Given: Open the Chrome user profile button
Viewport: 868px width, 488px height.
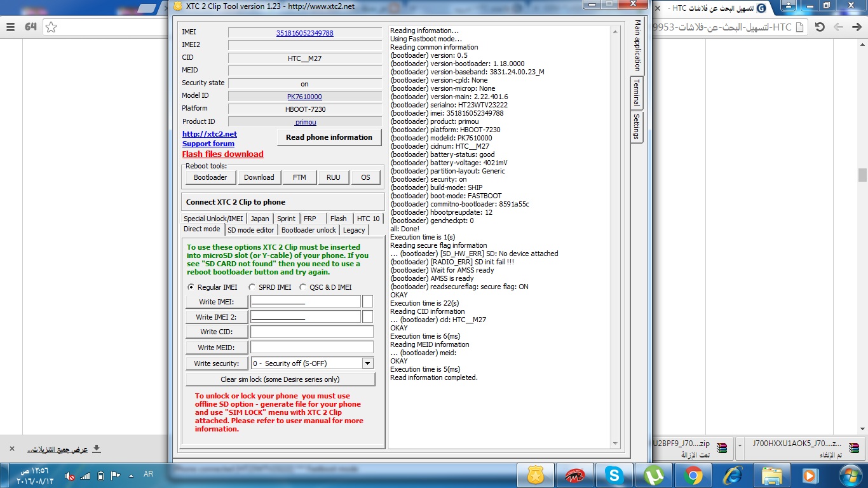Looking at the screenshot, I should coord(789,5).
